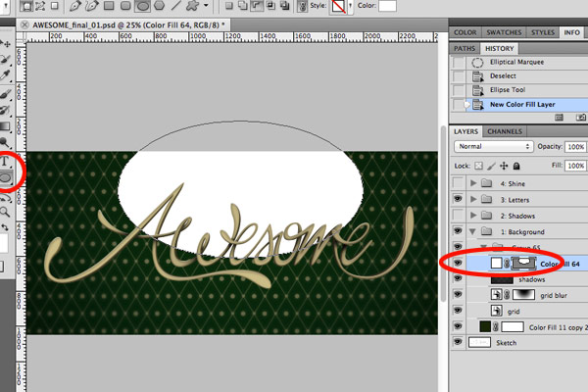The width and height of the screenshot is (588, 392).
Task: Click the Lock All padlock icon
Action: [x=516, y=166]
